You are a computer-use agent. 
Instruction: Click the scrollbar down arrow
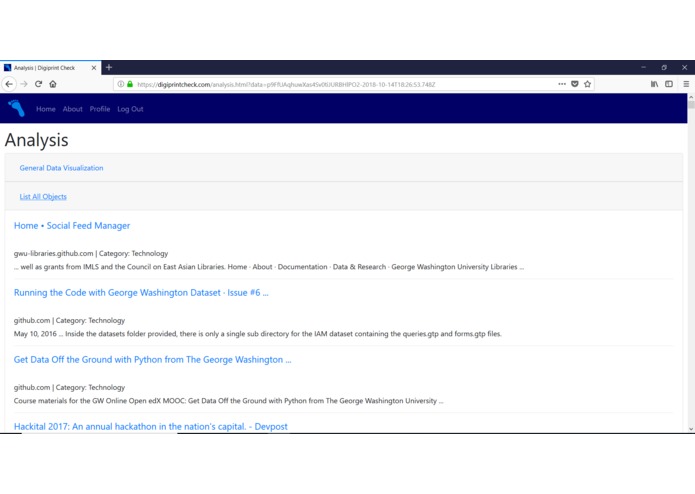click(x=691, y=429)
